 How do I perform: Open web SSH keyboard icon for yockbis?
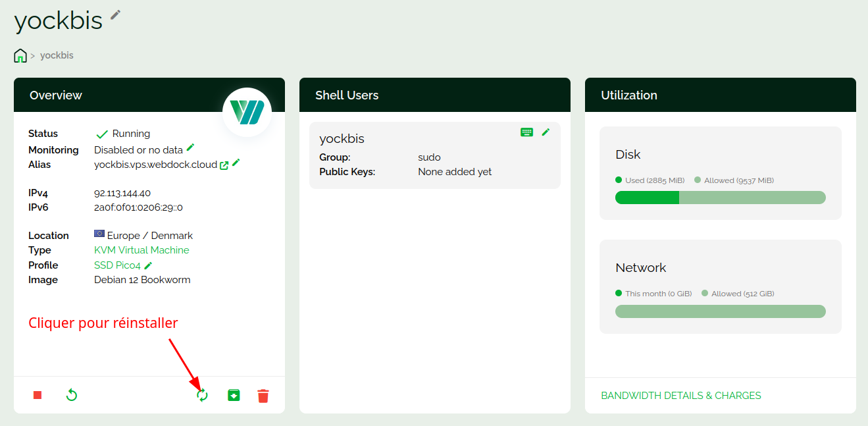click(526, 132)
